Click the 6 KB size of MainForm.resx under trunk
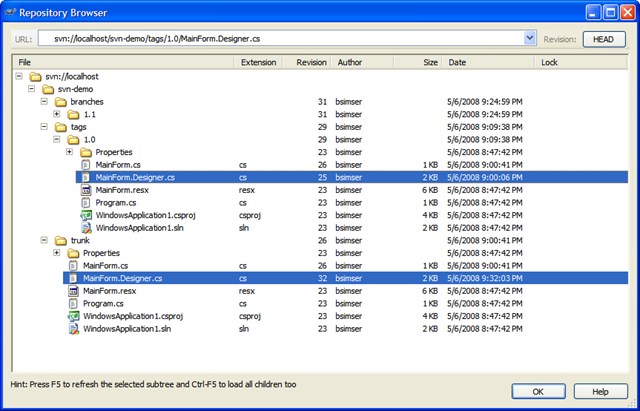This screenshot has height=411, width=640. pyautogui.click(x=430, y=291)
